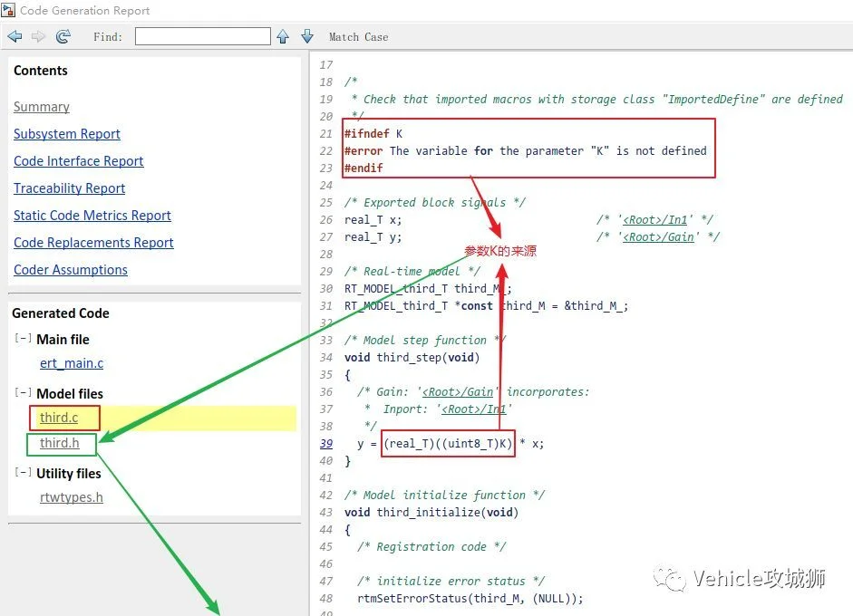Open the Code Replacements Report link
853x616 pixels.
[93, 243]
